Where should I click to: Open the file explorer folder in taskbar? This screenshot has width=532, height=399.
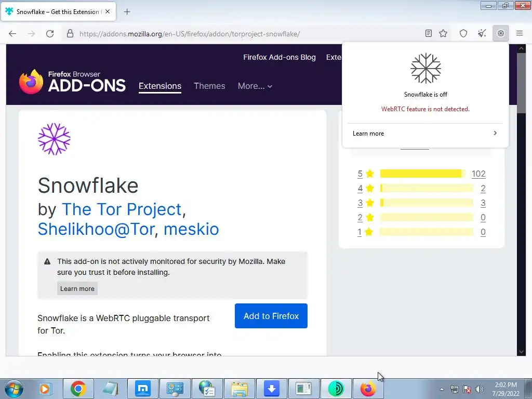(x=239, y=389)
